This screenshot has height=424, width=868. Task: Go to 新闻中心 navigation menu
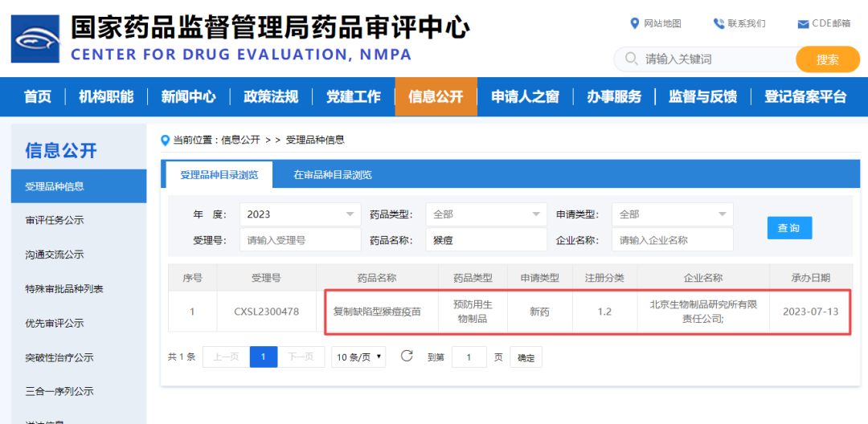188,97
